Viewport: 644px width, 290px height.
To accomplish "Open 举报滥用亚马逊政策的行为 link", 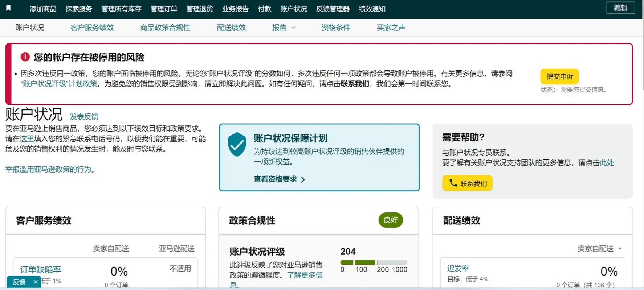I will 48,169.
